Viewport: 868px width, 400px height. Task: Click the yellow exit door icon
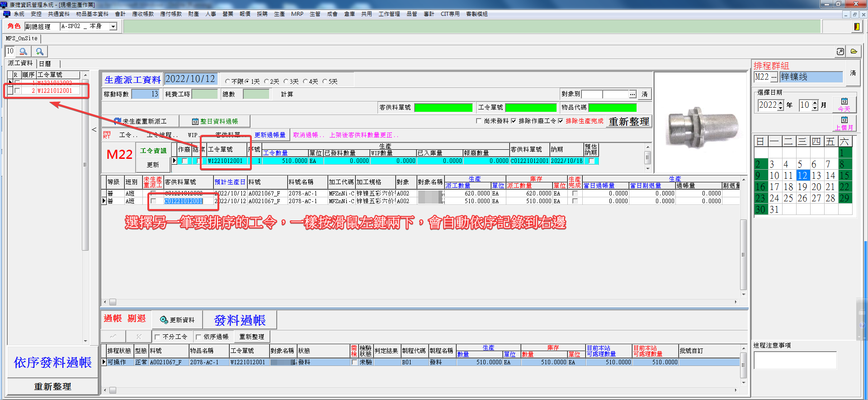tap(856, 27)
